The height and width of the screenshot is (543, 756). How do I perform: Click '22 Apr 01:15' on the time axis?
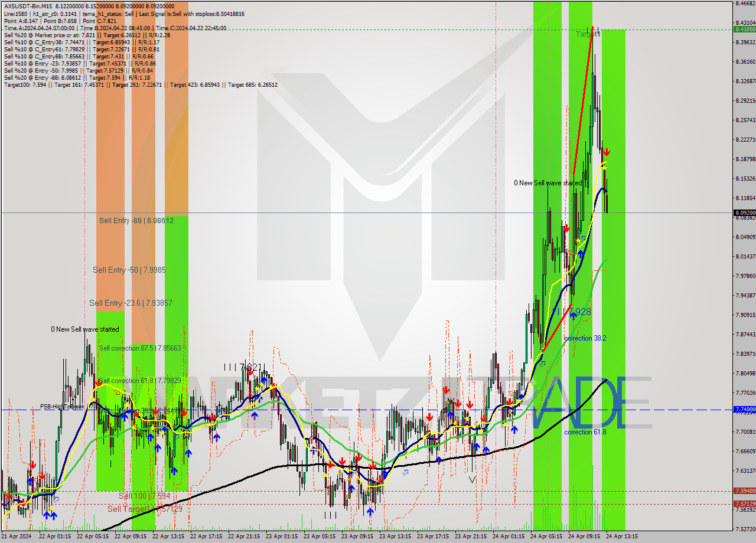tap(55, 537)
